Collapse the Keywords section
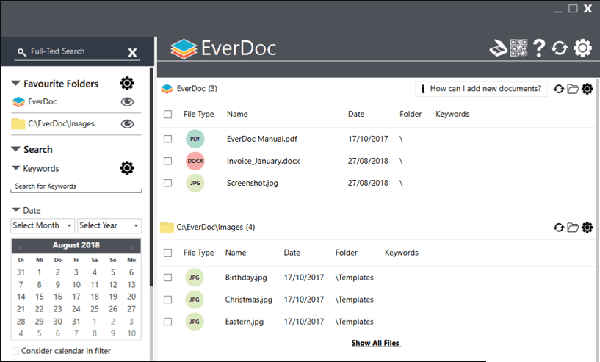Screen dimensions: 600x362 point(16,168)
